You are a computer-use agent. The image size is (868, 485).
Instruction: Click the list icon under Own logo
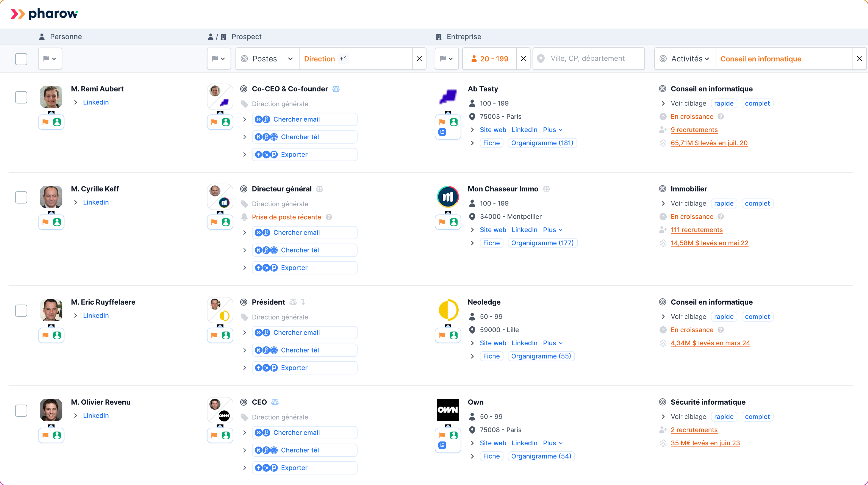[442, 445]
